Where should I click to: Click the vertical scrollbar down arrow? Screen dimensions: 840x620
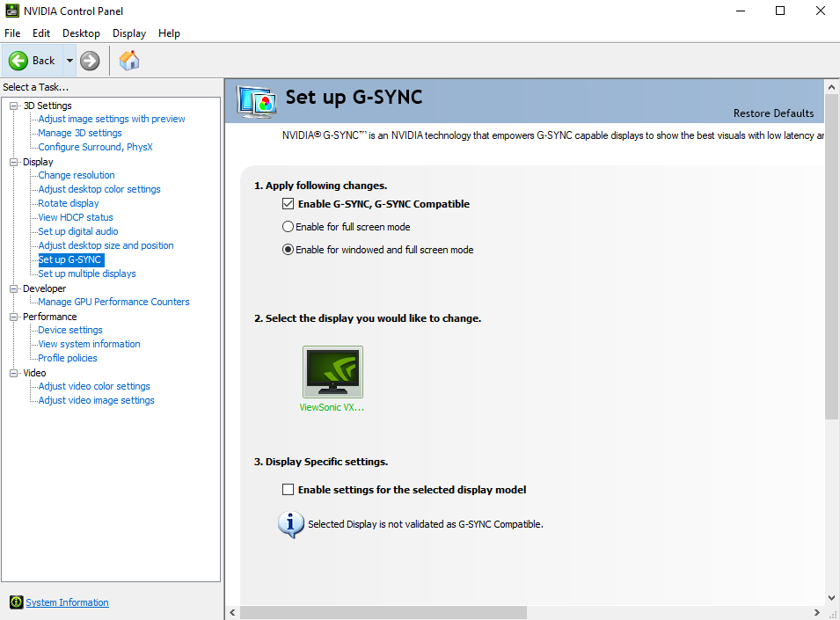tap(831, 598)
